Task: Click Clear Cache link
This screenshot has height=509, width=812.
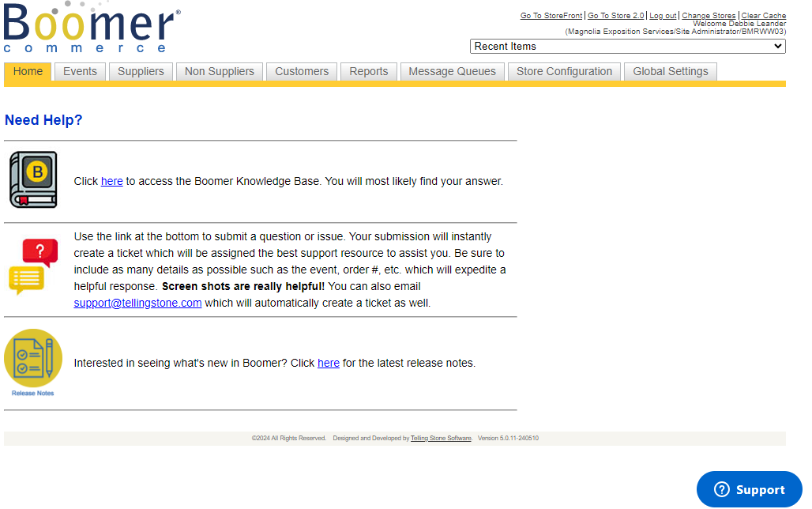Action: point(763,15)
